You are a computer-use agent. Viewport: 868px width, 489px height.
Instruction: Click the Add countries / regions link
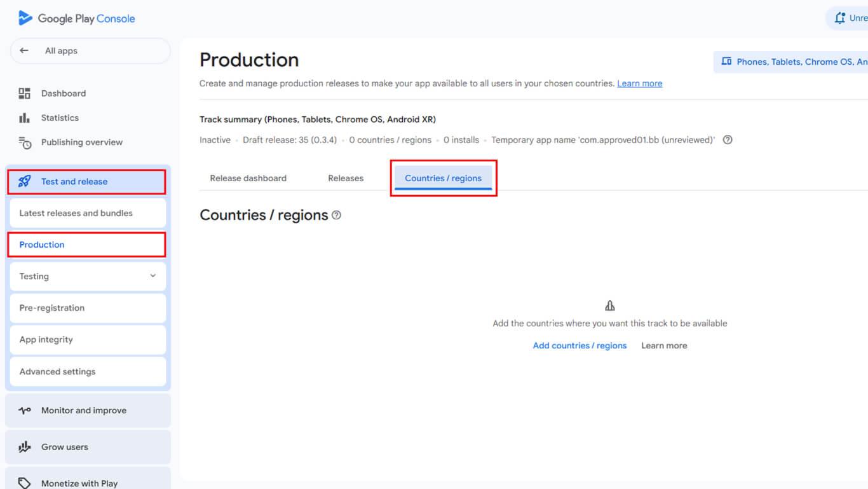[x=580, y=346]
